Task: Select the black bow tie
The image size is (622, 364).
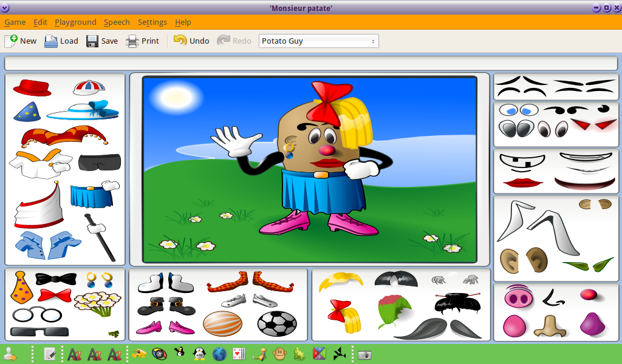Action: 56,279
